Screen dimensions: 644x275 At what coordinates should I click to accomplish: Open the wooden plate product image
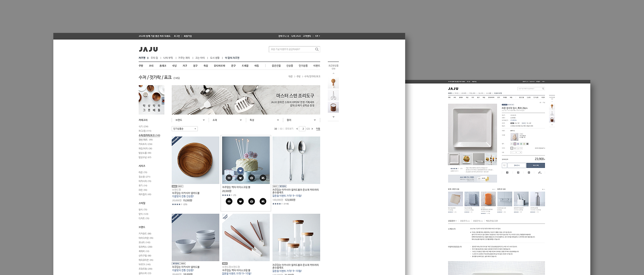pyautogui.click(x=196, y=160)
